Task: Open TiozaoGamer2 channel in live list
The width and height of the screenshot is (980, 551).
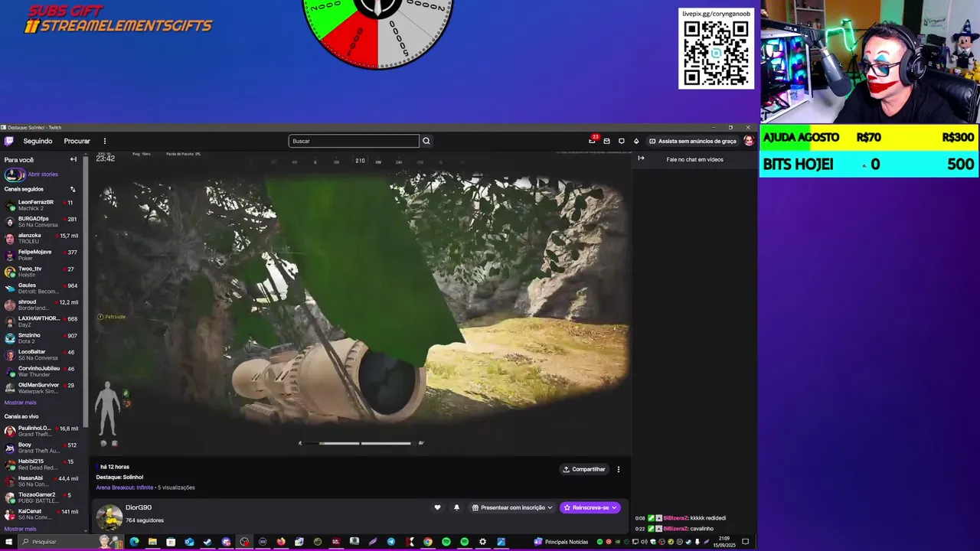Action: (43, 497)
